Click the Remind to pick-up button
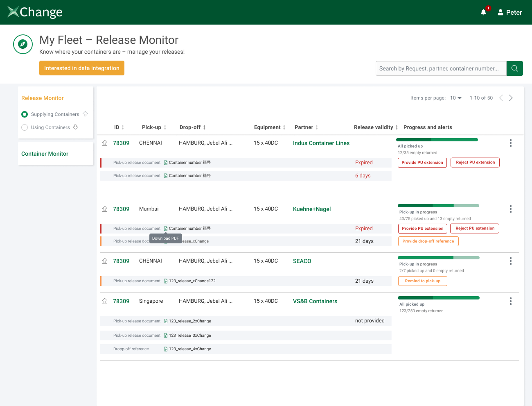The image size is (532, 406). (423, 281)
